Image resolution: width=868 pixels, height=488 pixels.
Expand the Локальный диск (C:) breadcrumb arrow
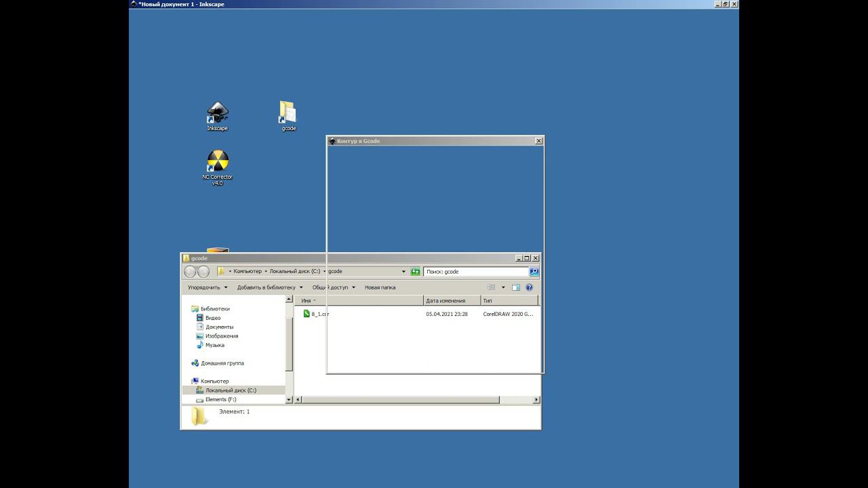click(324, 272)
